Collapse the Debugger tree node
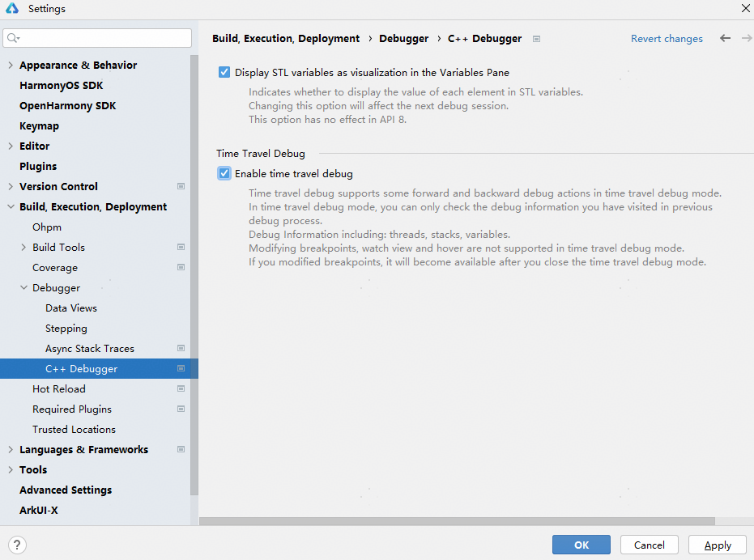The image size is (754, 560). click(x=23, y=287)
